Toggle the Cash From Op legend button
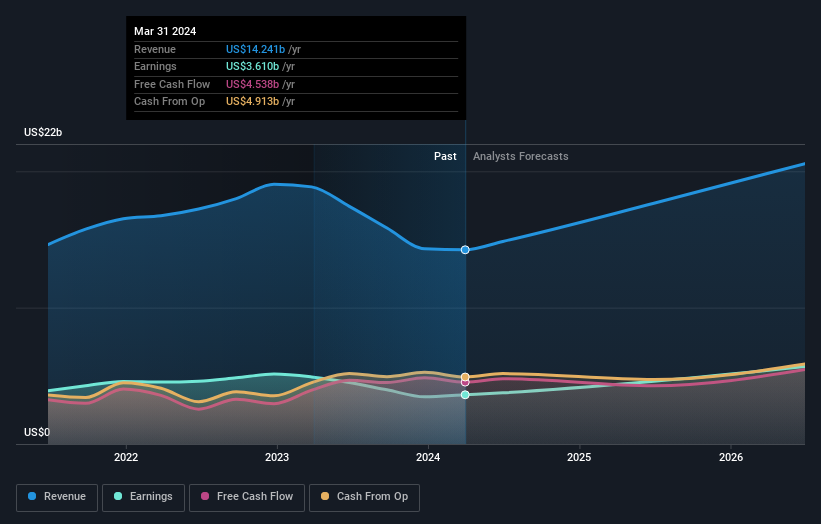This screenshot has width=821, height=524. [364, 497]
